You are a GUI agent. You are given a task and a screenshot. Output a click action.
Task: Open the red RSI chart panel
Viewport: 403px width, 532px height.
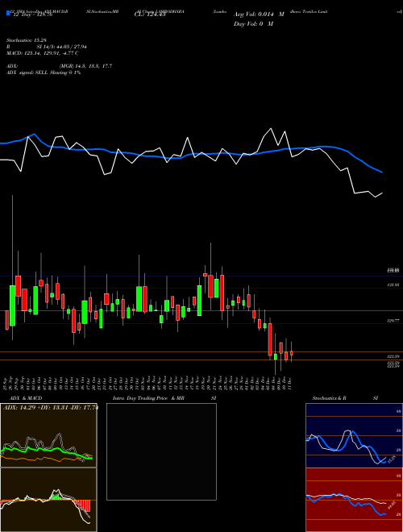click(354, 500)
